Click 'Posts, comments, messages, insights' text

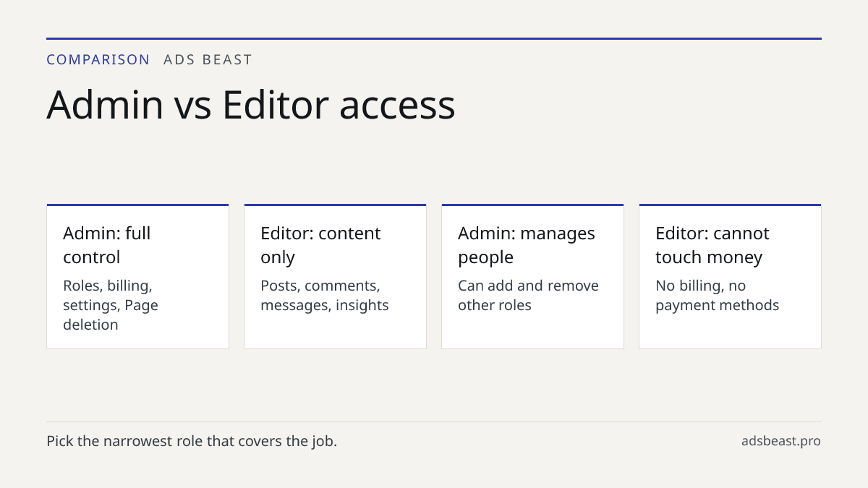pos(325,295)
